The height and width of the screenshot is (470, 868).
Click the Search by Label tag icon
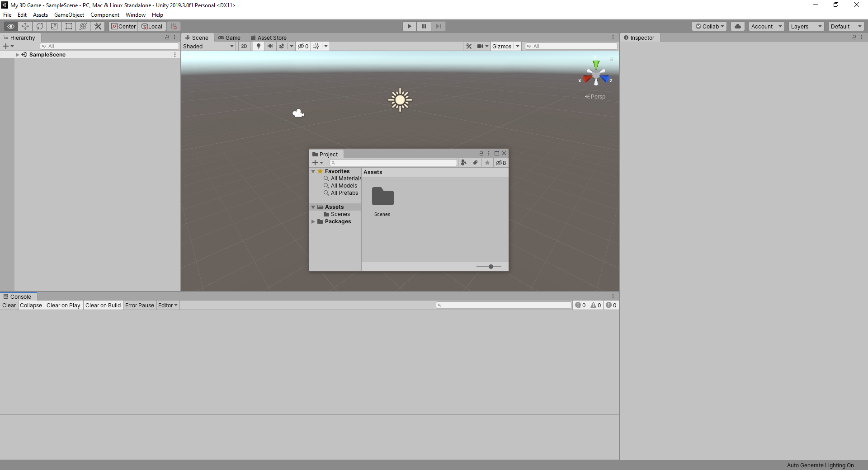(475, 163)
